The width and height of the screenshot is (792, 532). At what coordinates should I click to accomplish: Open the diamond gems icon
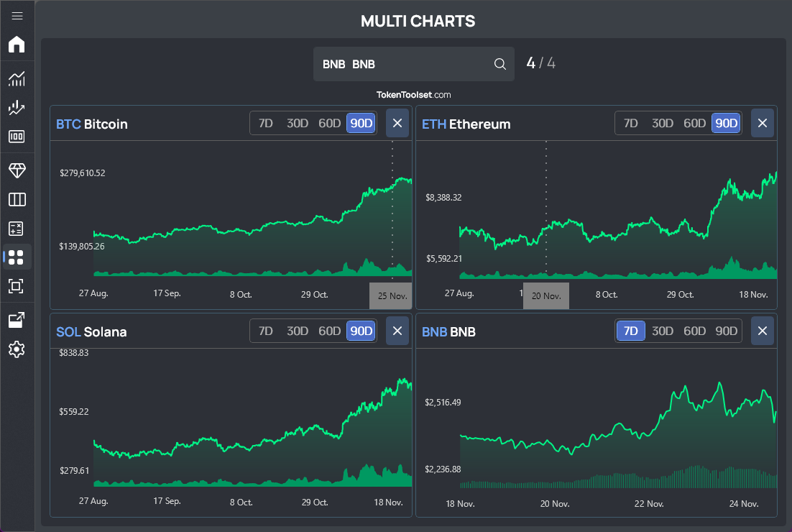(x=17, y=171)
